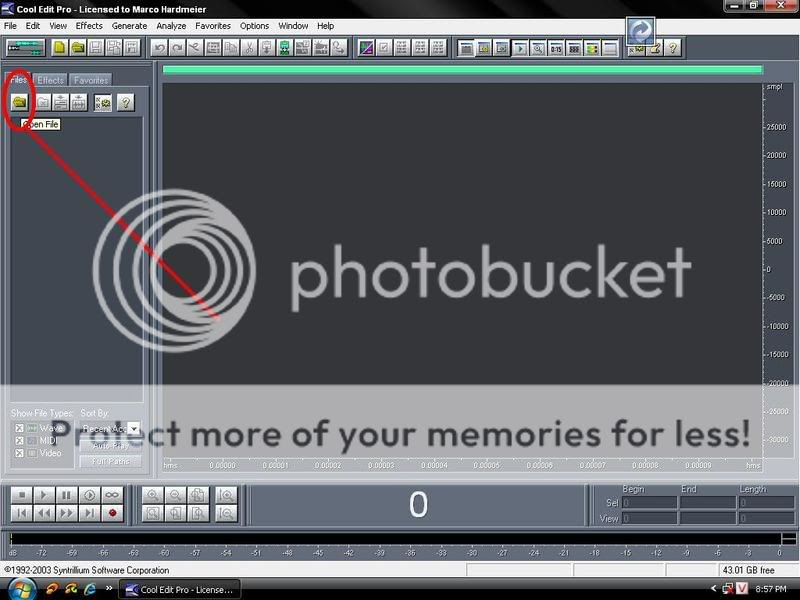Image resolution: width=800 pixels, height=600 pixels.
Task: Click the red Record button
Action: pyautogui.click(x=112, y=513)
